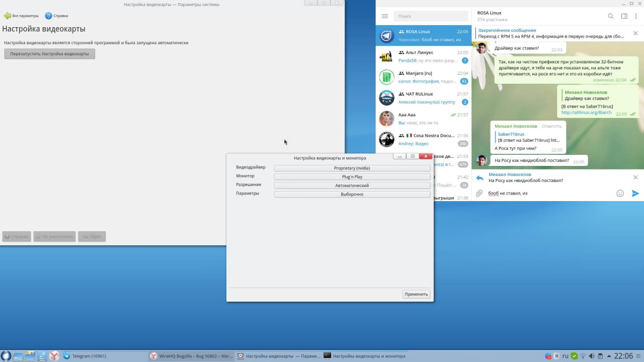Click the reply arrow icon above input
Viewport: 644px width, 362px height.
(x=480, y=178)
